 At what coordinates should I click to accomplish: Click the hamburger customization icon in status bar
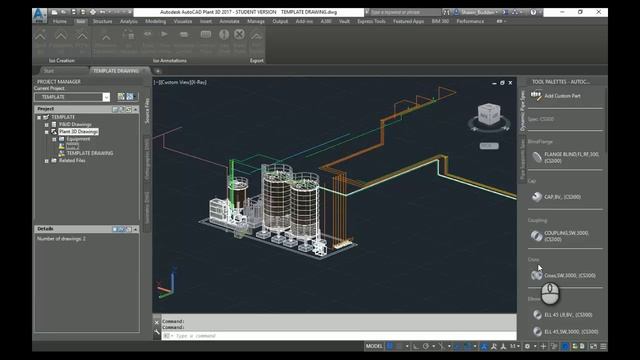point(603,347)
